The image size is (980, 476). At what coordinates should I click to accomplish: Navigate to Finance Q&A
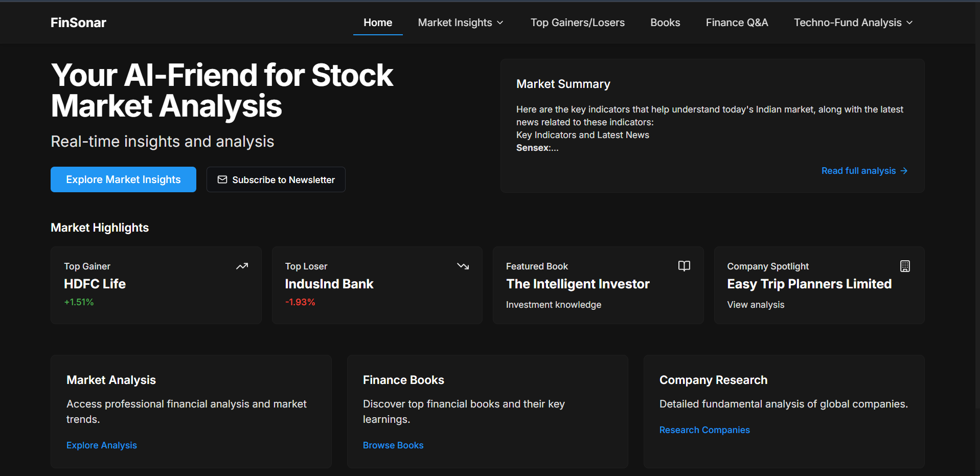[737, 22]
